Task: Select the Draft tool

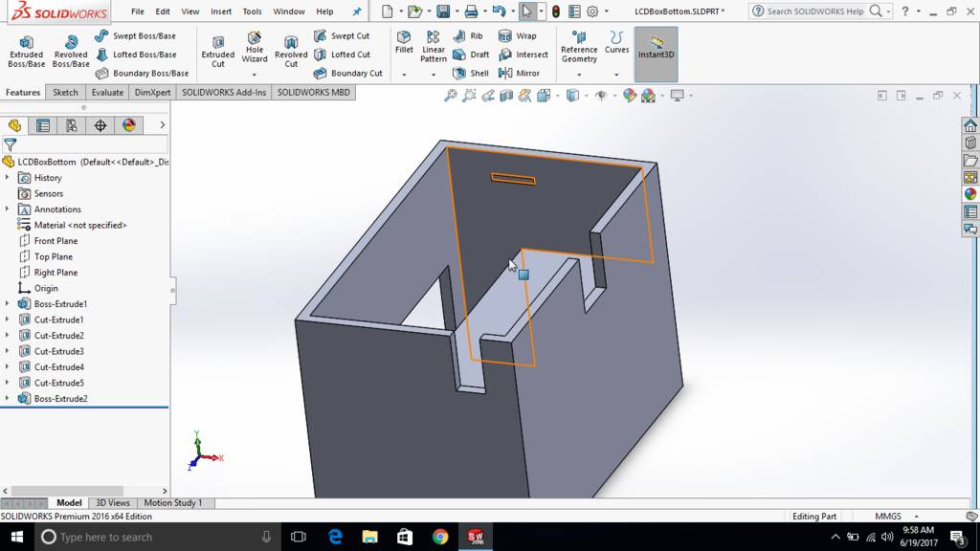Action: click(471, 55)
